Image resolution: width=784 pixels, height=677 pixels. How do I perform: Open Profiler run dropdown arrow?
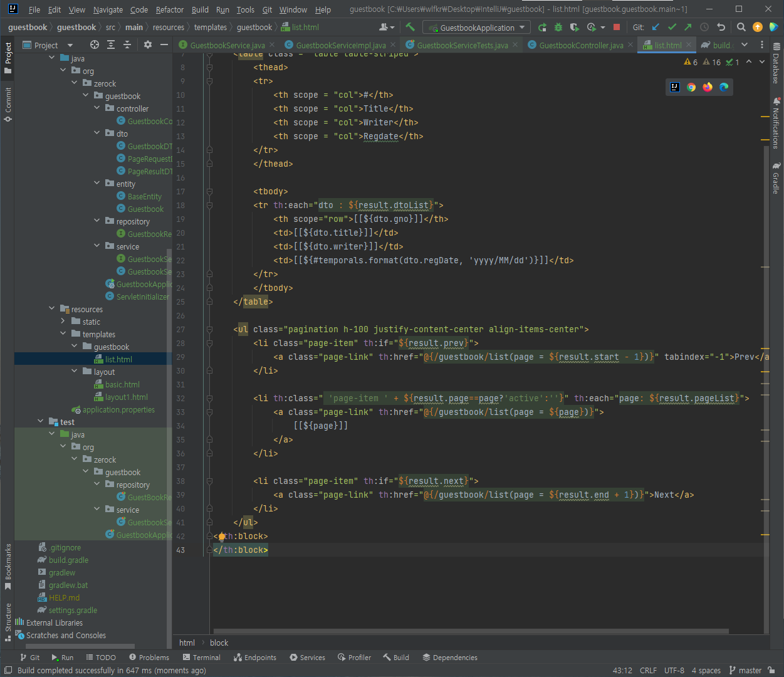pos(603,27)
